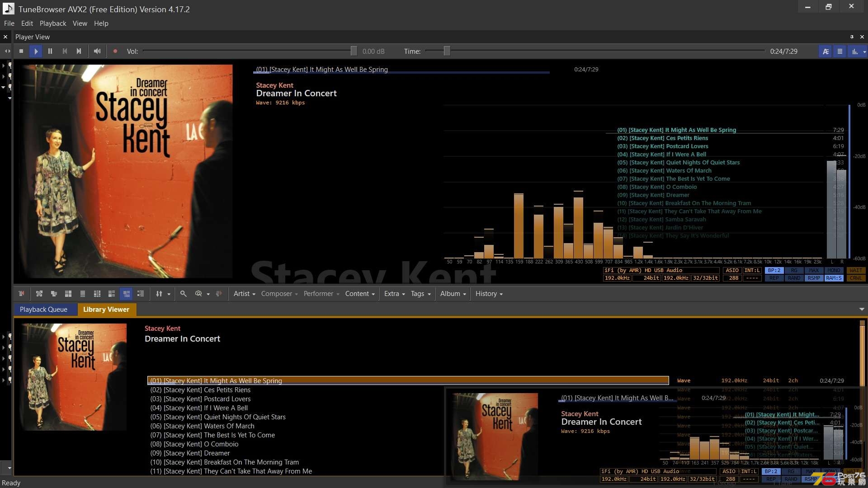
Task: Stop playback with the Stop button
Action: pyautogui.click(x=21, y=51)
